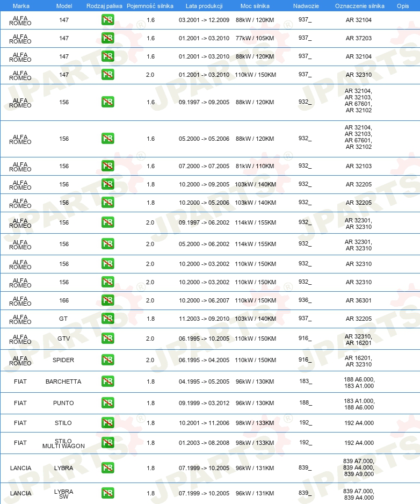420x504 pixels.
Task: Click Rodzaj paliwa column header
Action: coord(104,6)
